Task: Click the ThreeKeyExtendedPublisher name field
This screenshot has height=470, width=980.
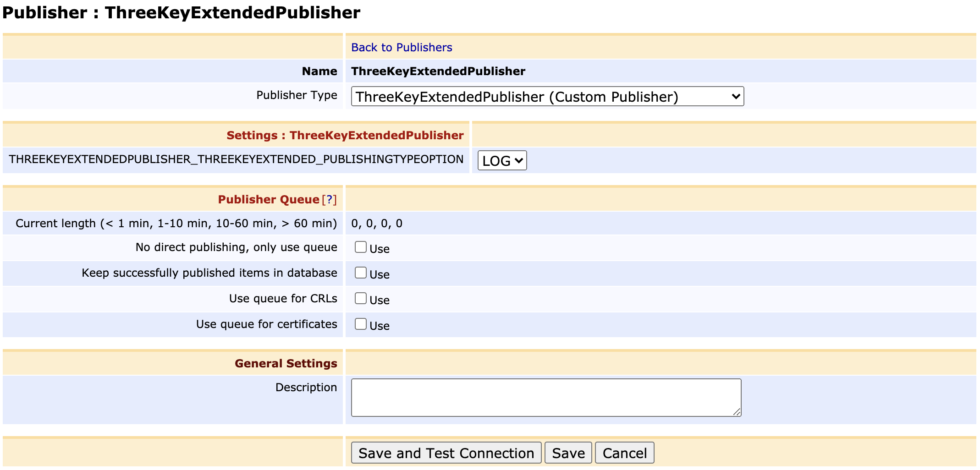Action: 437,71
